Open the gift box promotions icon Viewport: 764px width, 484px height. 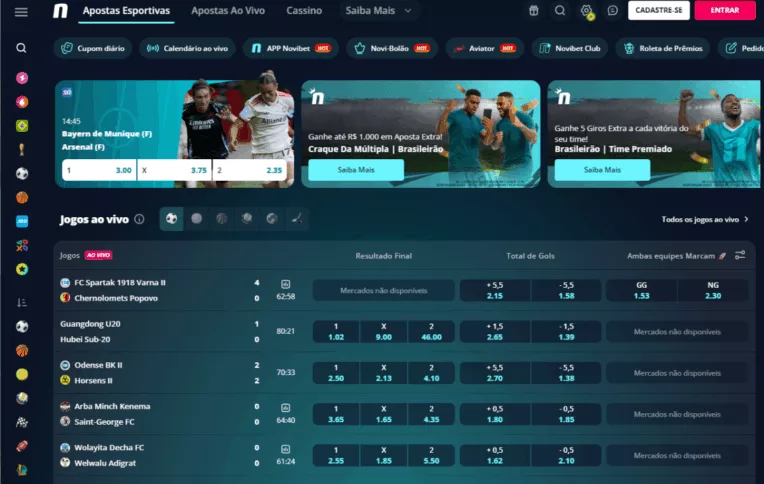point(561,11)
